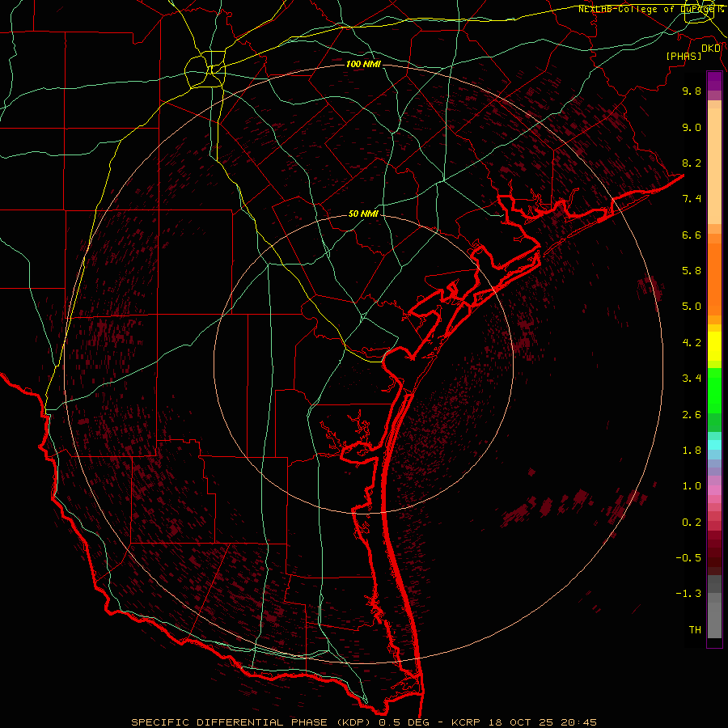Select the 2.6 legend value
Viewport: 728px width, 728px height.
(x=692, y=415)
